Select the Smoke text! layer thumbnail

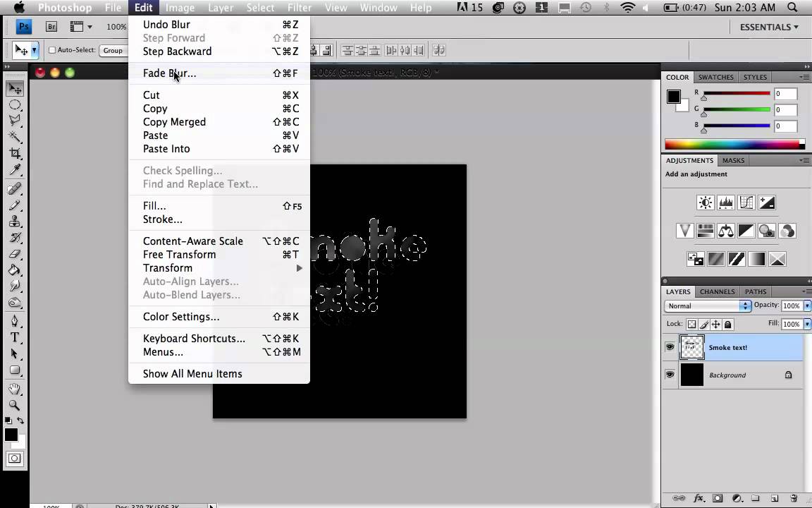pyautogui.click(x=692, y=347)
